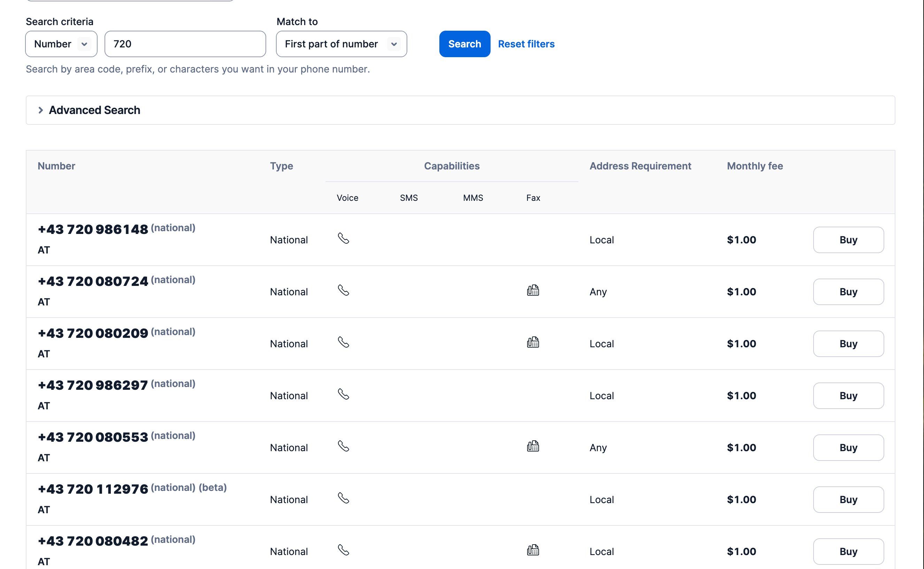
Task: Click the voice icon for +43 720 986148
Action: click(343, 238)
